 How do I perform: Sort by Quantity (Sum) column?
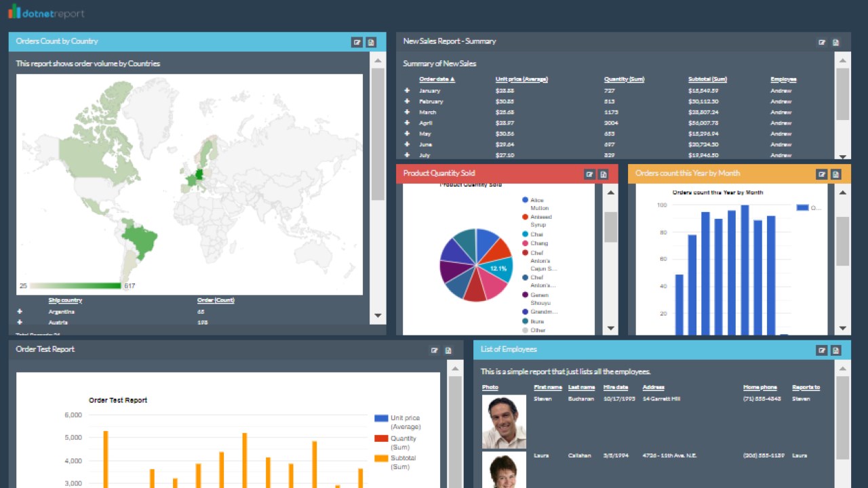pyautogui.click(x=624, y=79)
